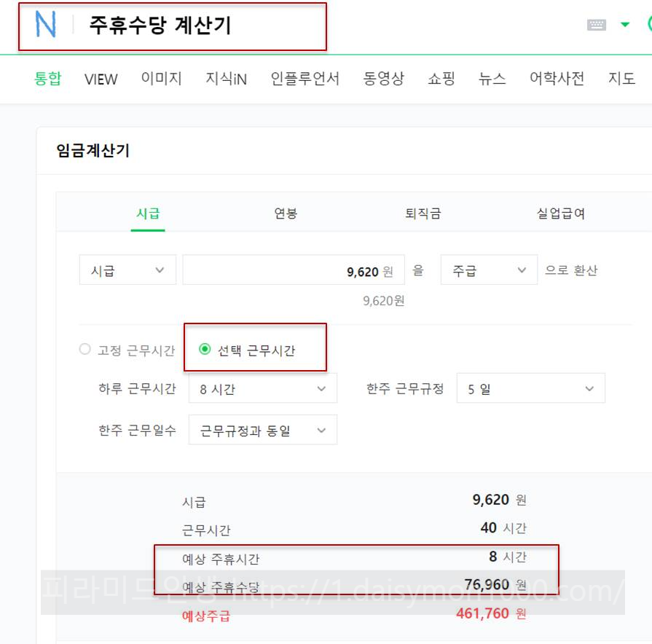
Task: Open the 한주 근무규정 5일 dropdown
Action: [530, 388]
